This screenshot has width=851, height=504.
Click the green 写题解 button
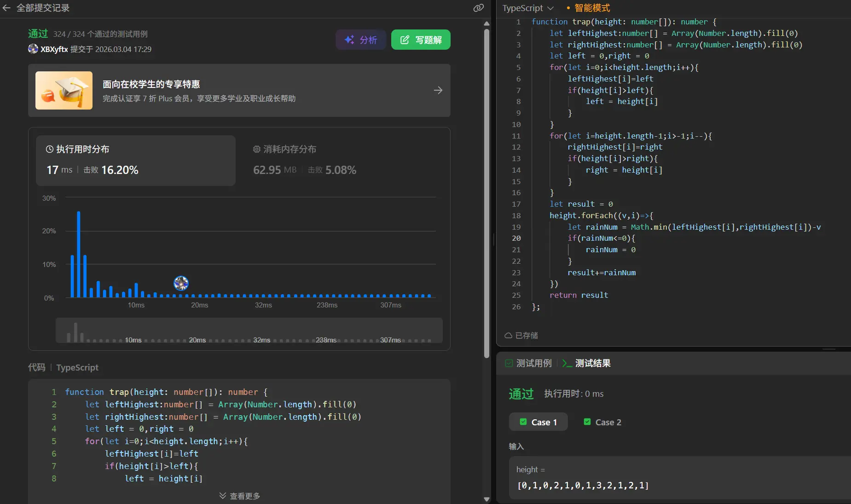(421, 40)
